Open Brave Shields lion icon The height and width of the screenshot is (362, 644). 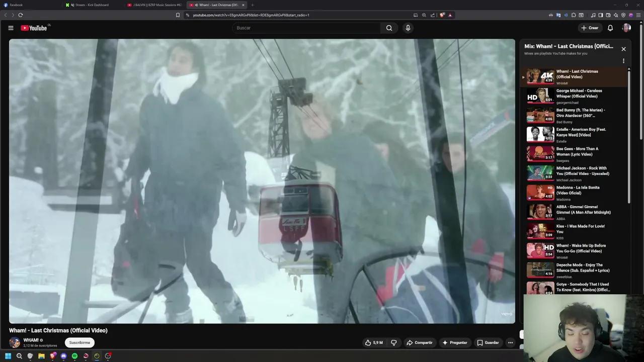[x=442, y=15]
